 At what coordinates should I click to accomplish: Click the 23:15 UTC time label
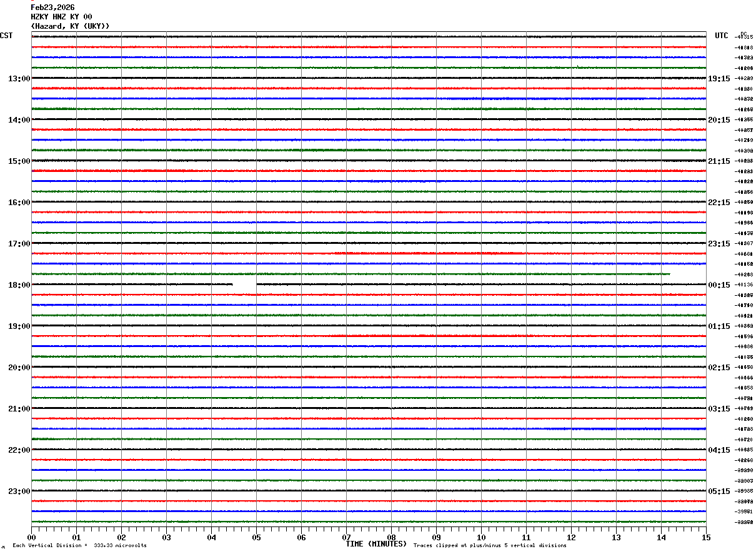click(x=719, y=244)
